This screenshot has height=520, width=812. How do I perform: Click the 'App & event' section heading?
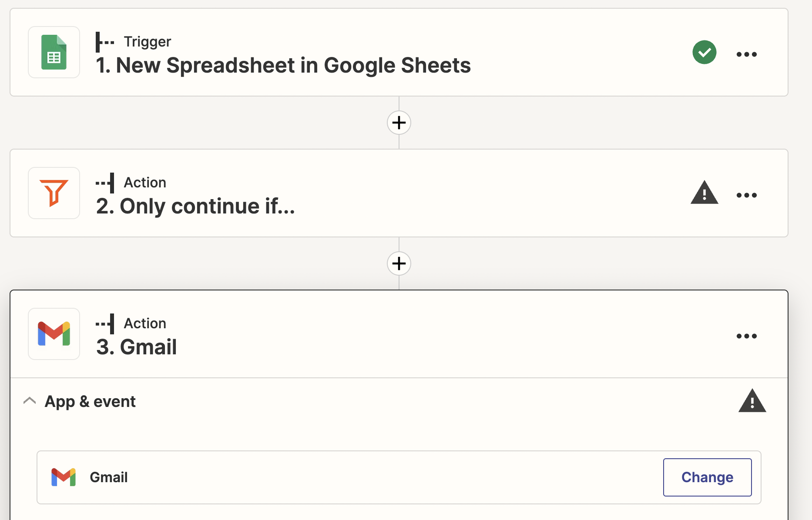coord(90,401)
